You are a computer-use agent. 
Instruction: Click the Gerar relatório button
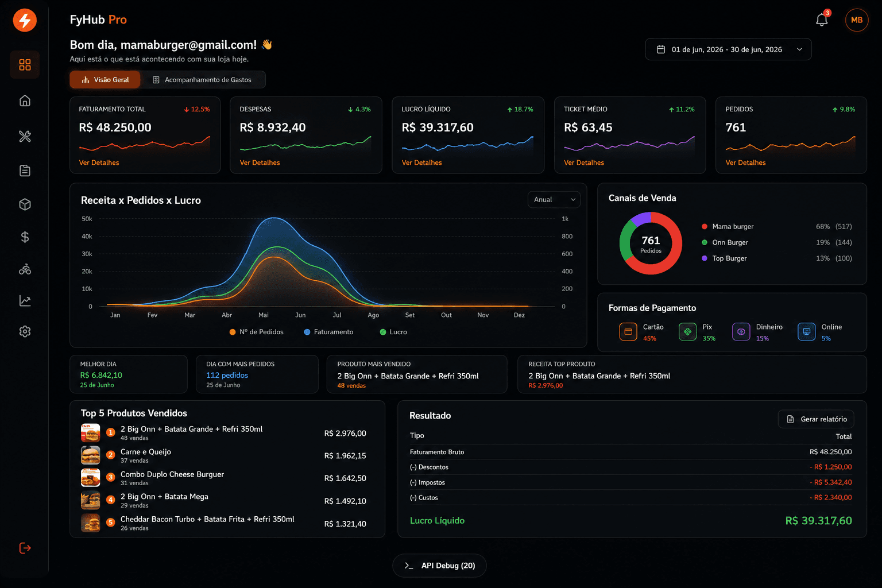[816, 419]
